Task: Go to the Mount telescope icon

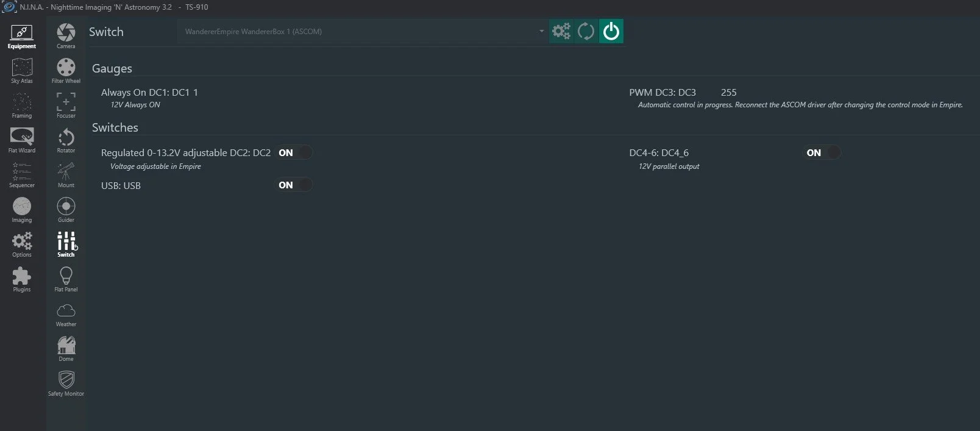Action: point(66,175)
